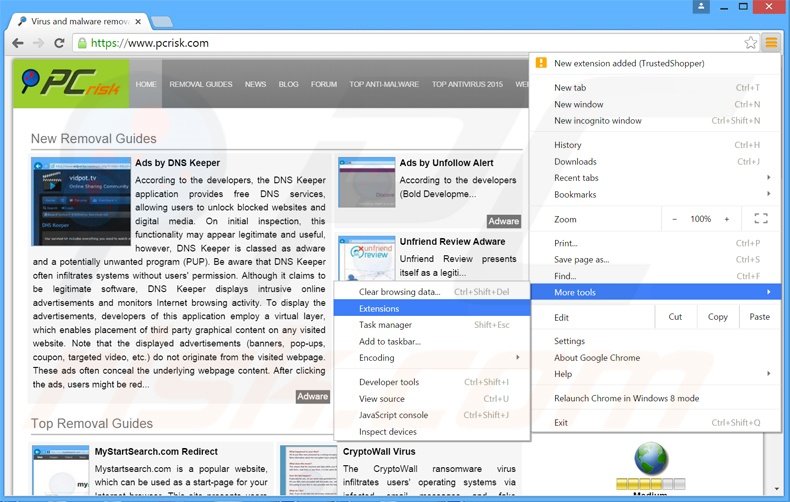Click the browser back arrow
The height and width of the screenshot is (502, 790).
point(18,43)
